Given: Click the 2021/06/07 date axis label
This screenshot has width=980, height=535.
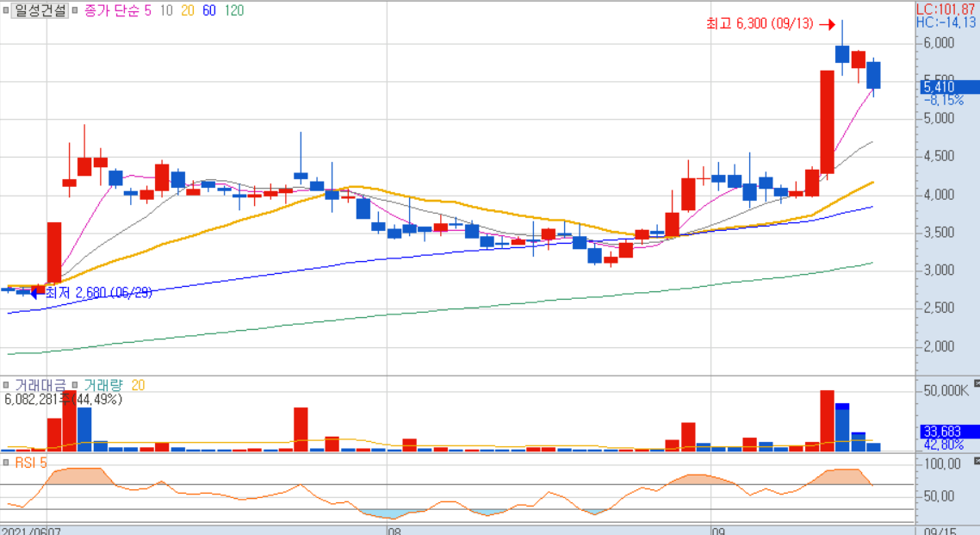Looking at the screenshot, I should (31, 532).
